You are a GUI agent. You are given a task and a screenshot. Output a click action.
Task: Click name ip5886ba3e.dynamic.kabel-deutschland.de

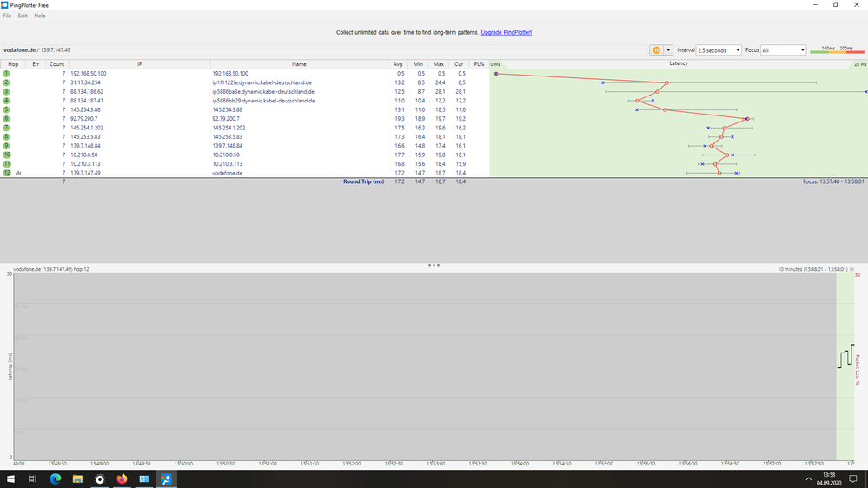[263, 92]
